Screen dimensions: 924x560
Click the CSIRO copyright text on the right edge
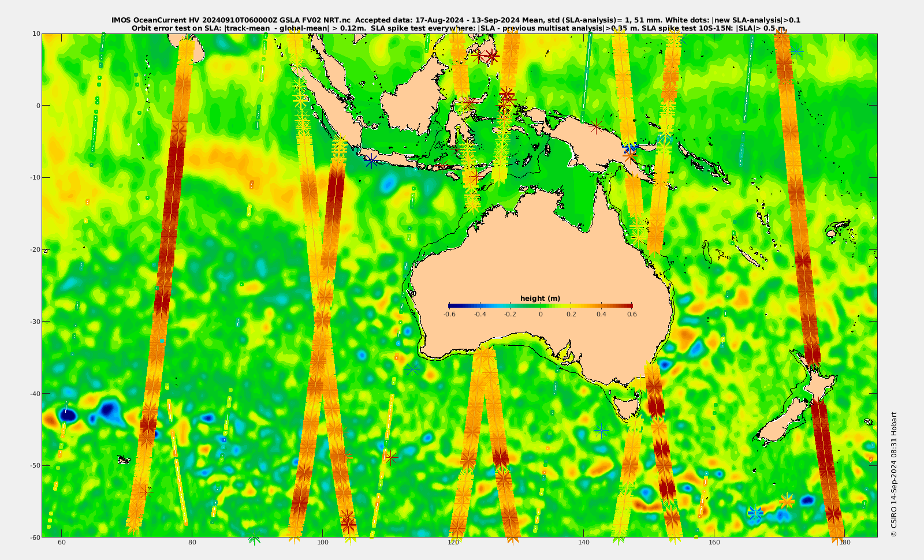tap(894, 475)
